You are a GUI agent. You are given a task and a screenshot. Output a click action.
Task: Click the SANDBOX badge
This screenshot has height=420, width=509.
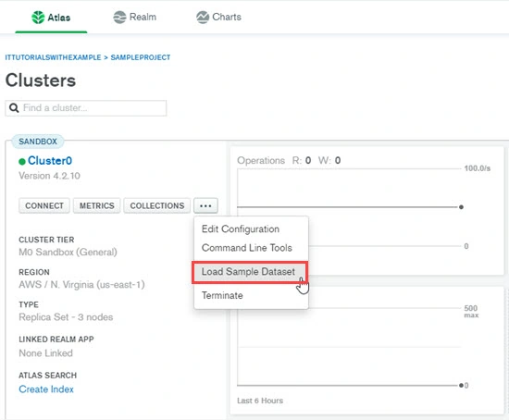(38, 142)
